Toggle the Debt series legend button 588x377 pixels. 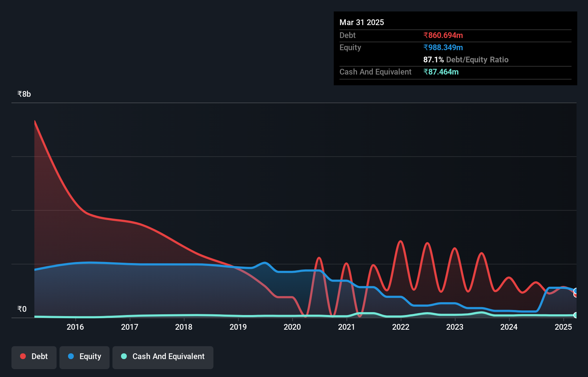34,357
